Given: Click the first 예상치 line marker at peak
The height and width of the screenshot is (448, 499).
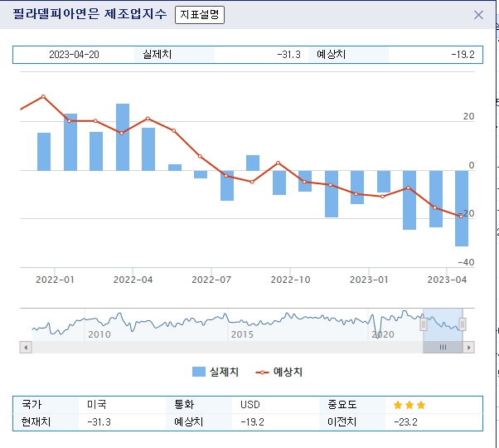Looking at the screenshot, I should (43, 97).
